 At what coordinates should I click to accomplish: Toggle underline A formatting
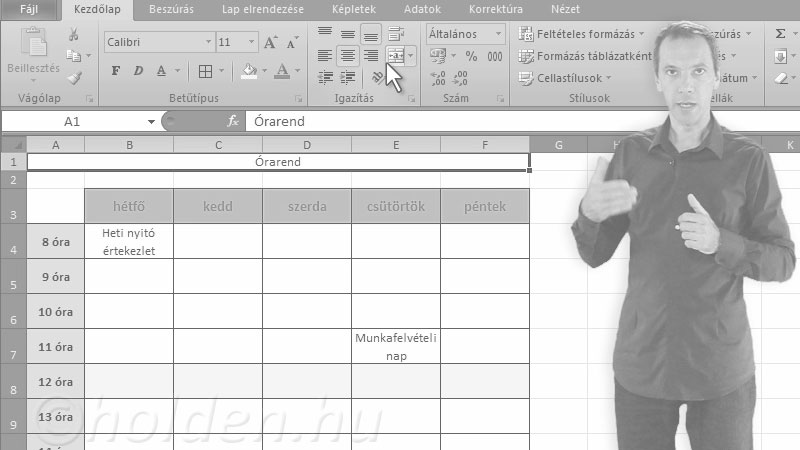click(161, 71)
